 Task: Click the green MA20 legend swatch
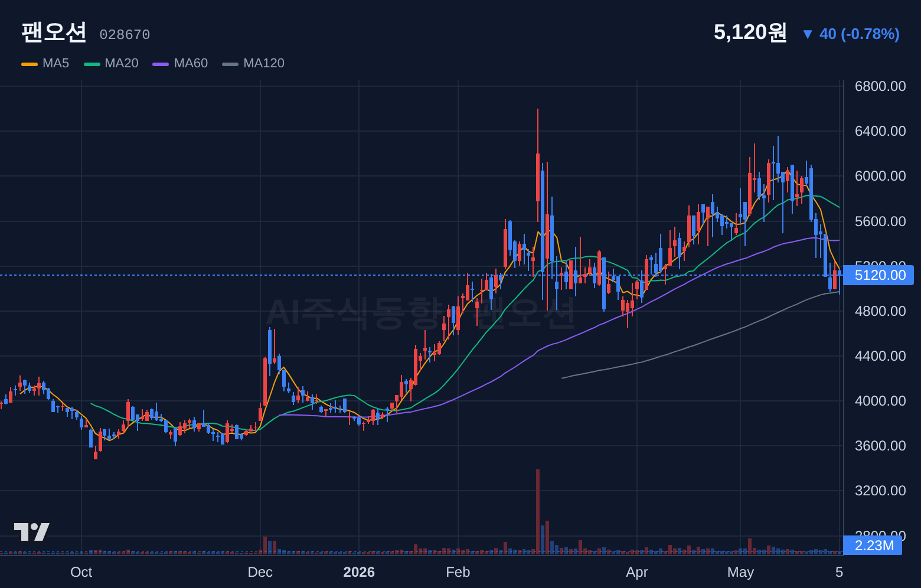click(92, 64)
